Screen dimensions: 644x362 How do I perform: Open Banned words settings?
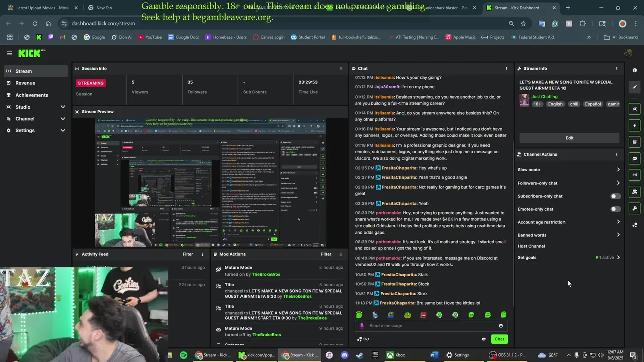(x=569, y=235)
